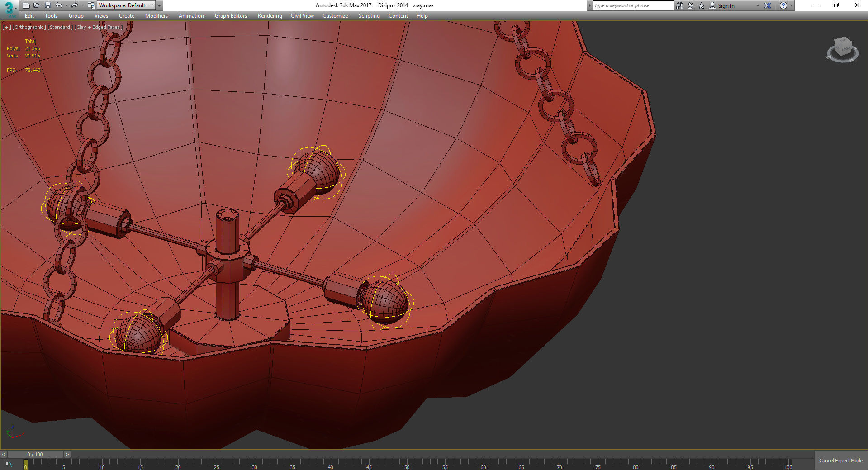Click the keyword search input field
The width and height of the screenshot is (868, 470).
pos(633,5)
